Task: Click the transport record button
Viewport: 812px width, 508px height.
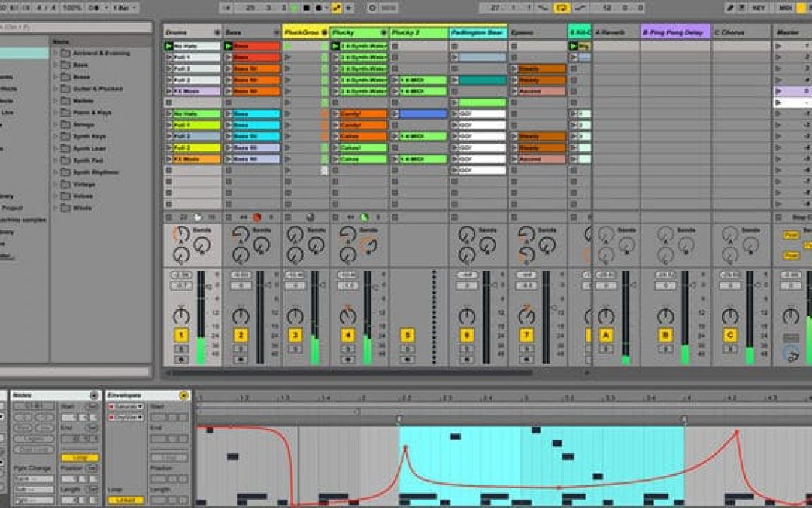Action: (318, 8)
